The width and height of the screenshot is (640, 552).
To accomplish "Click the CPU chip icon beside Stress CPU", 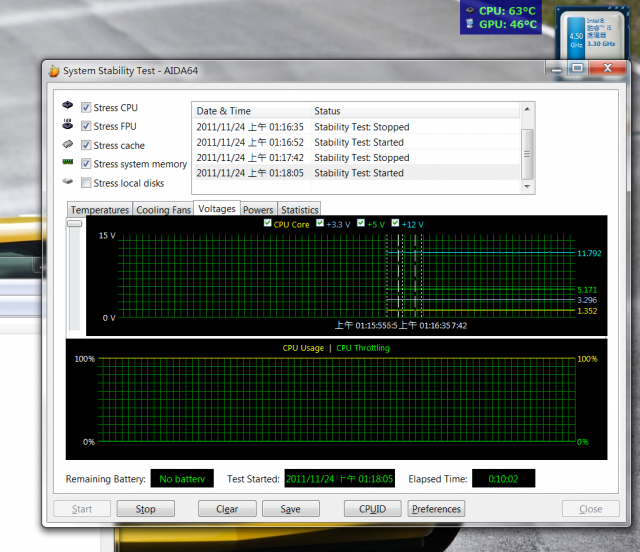I will tap(67, 105).
